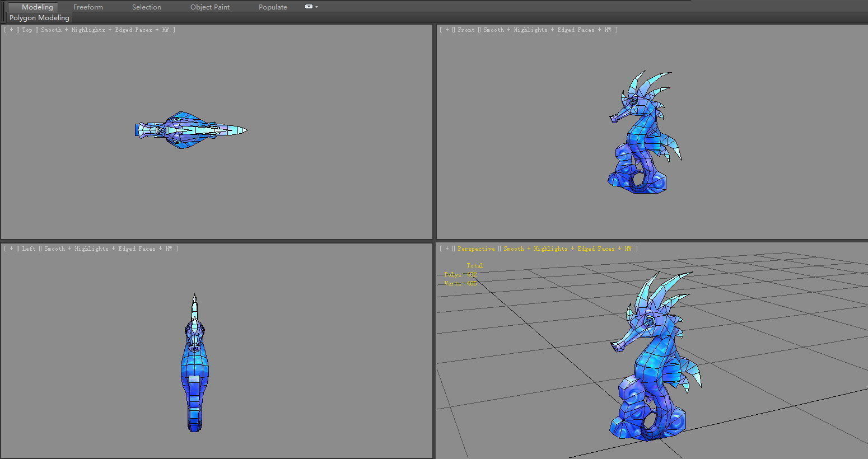Open the Perspective viewport shading menu

(567, 249)
